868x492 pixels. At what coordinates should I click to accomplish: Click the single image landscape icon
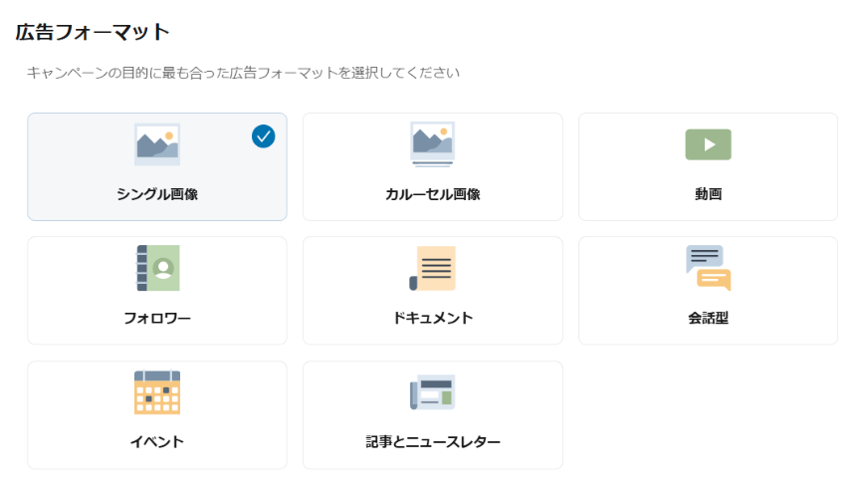[157, 144]
